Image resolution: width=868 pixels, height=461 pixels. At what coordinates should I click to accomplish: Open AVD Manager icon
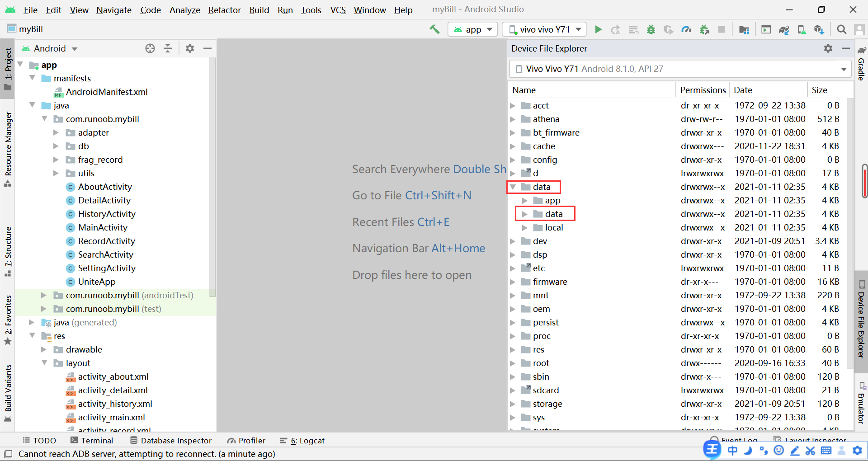[802, 29]
